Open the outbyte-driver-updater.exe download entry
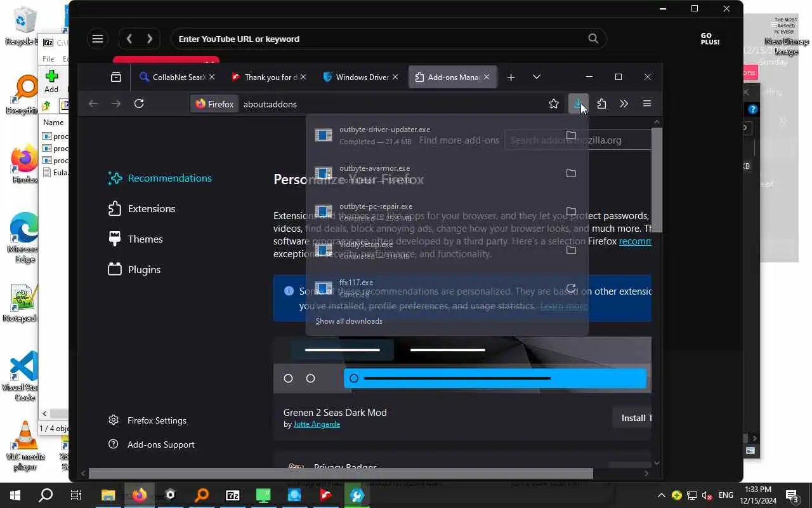 pos(438,135)
